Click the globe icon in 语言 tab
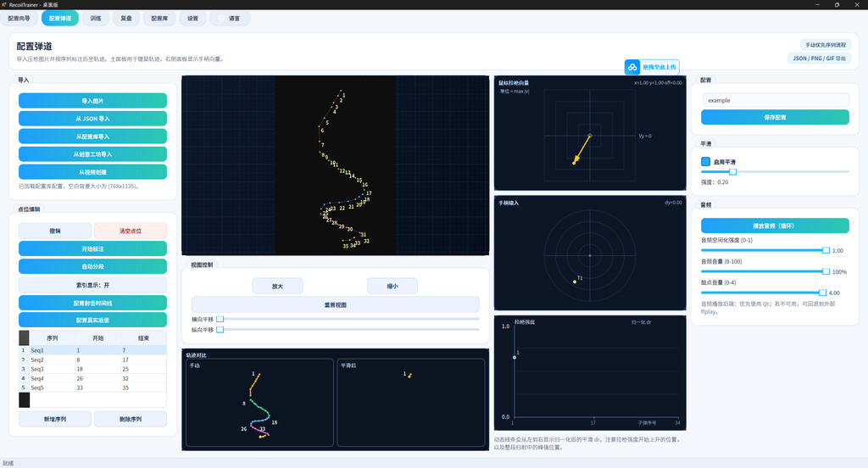This screenshot has height=468, width=868. pyautogui.click(x=221, y=19)
